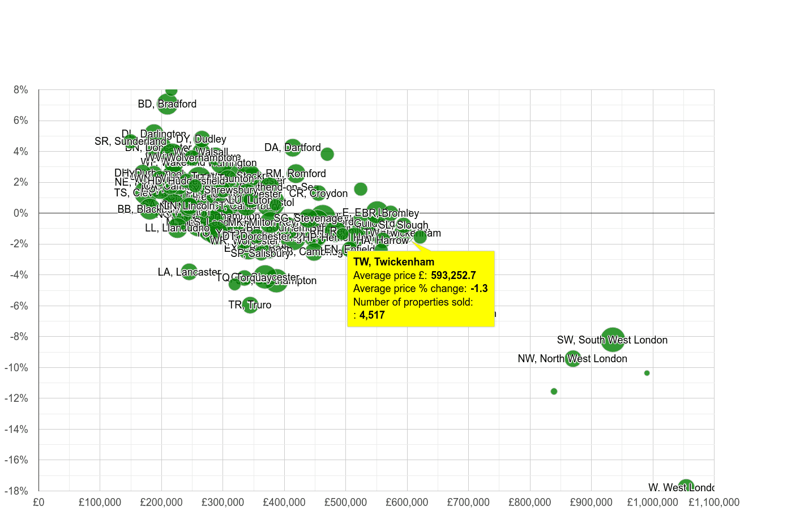Select the W West London bubble
The height and width of the screenshot is (532, 787).
[687, 487]
